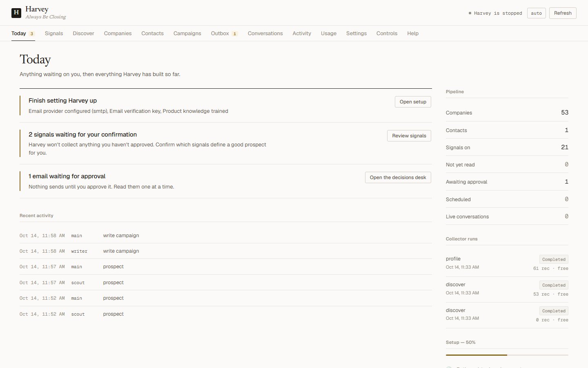Click the "Finish setting Harvey up" heading
The image size is (588, 368).
tap(62, 101)
